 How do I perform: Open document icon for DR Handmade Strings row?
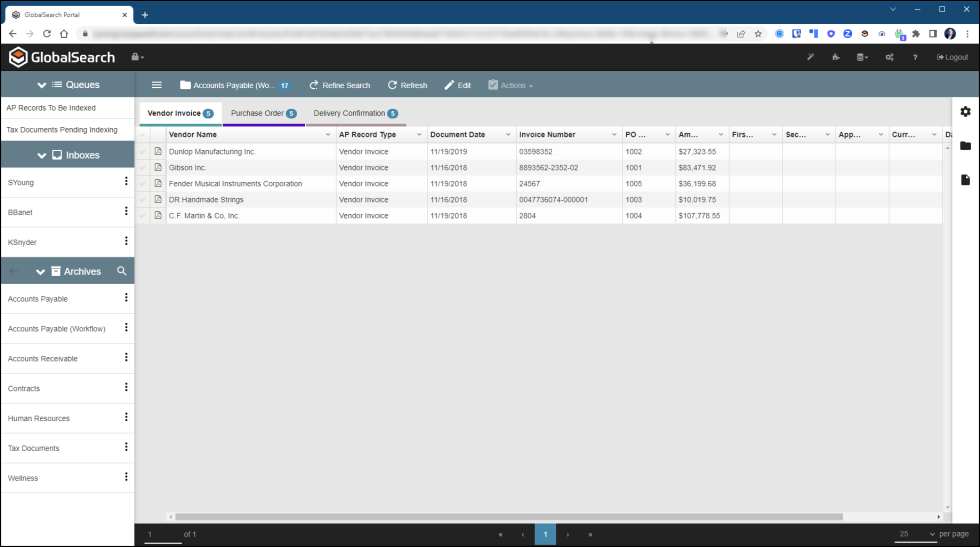point(158,199)
